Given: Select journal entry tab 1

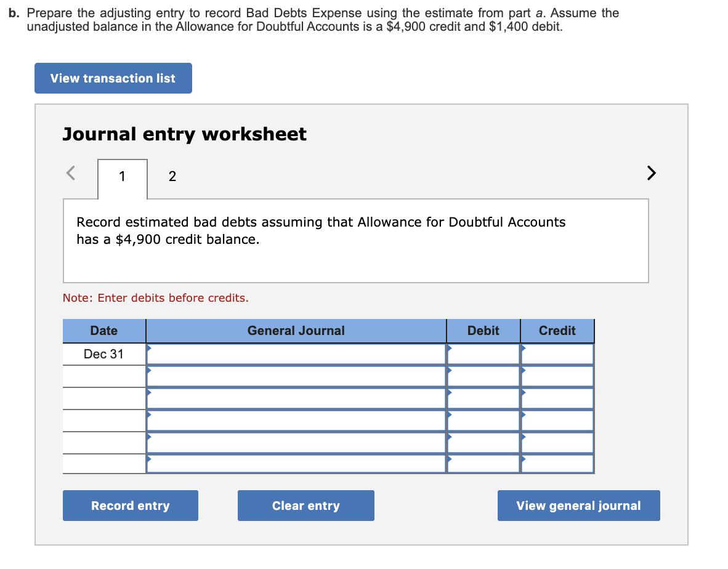Looking at the screenshot, I should [122, 177].
